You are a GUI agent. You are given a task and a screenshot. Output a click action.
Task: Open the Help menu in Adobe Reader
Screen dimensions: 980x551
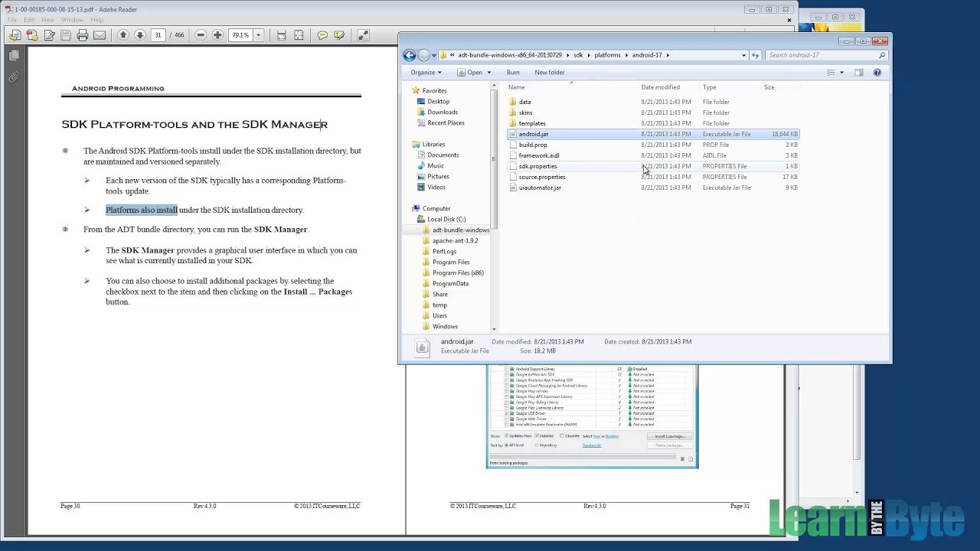coord(97,20)
